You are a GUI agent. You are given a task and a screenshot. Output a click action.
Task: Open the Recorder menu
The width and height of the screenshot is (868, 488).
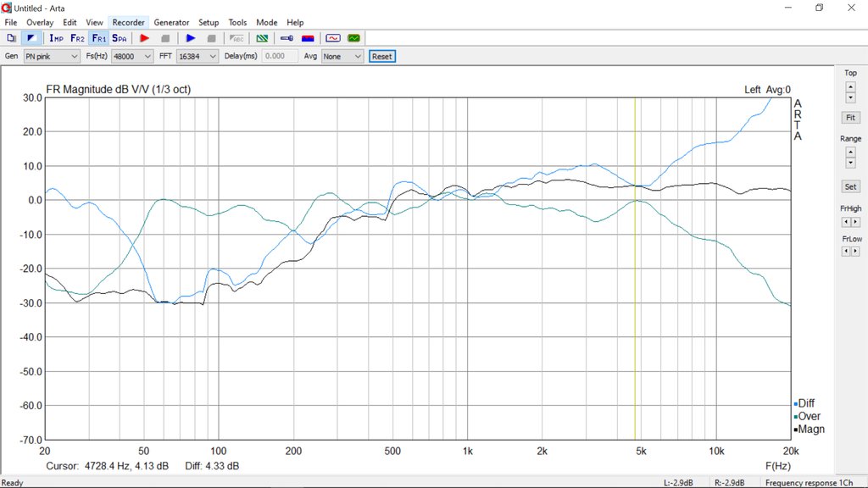coord(129,23)
